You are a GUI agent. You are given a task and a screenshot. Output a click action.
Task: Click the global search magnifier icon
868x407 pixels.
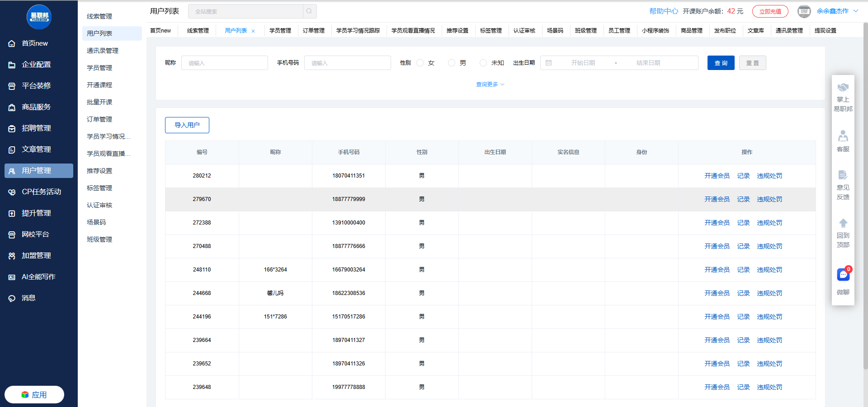309,11
